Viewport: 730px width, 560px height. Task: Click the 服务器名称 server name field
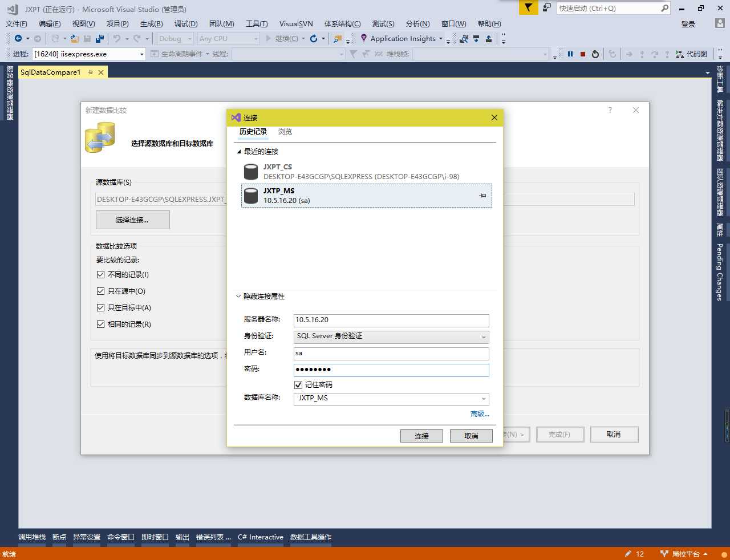tap(391, 320)
